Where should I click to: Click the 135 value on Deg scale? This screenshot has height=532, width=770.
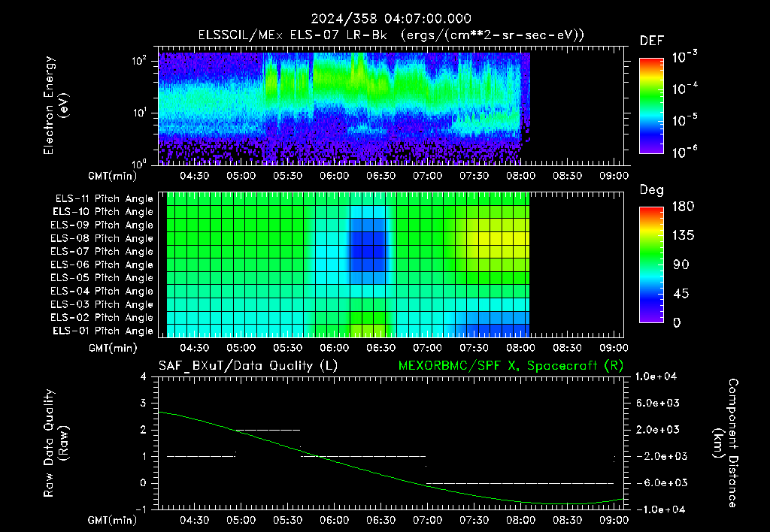[683, 236]
